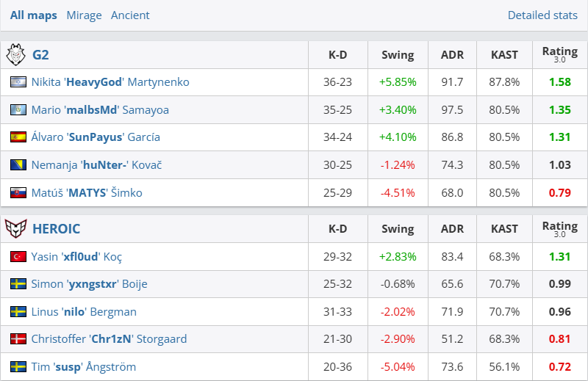Screen dimensions: 588x381
Task: Click the Swing column header for G2
Action: click(398, 54)
